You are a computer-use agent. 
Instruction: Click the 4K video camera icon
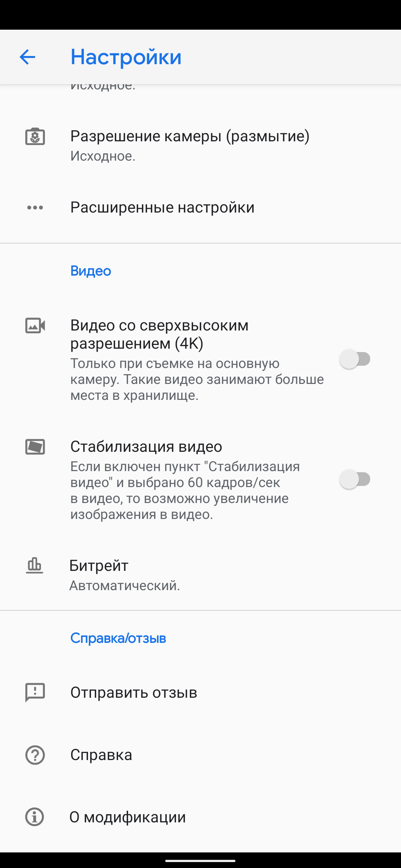click(x=35, y=326)
